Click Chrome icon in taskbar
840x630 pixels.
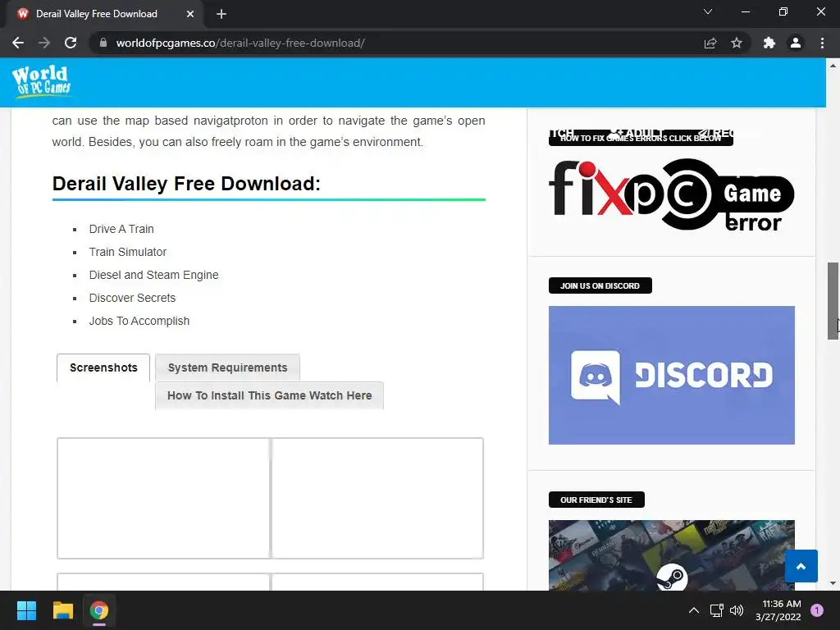point(99,610)
